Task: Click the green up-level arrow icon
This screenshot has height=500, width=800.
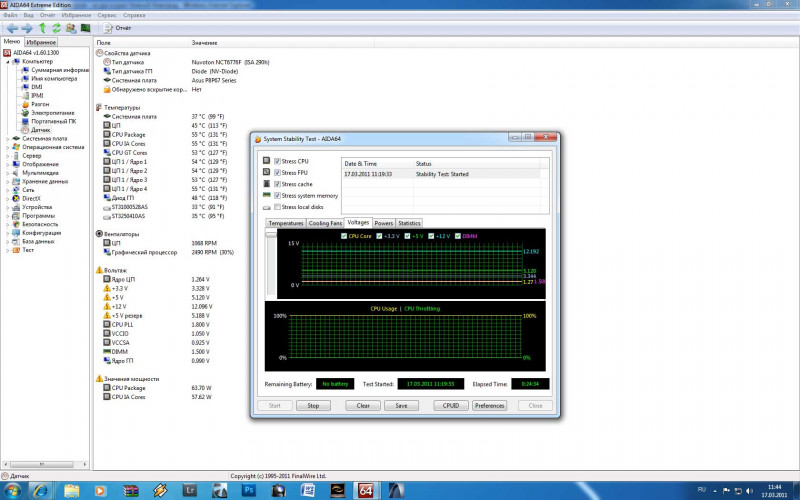Action: (x=42, y=28)
